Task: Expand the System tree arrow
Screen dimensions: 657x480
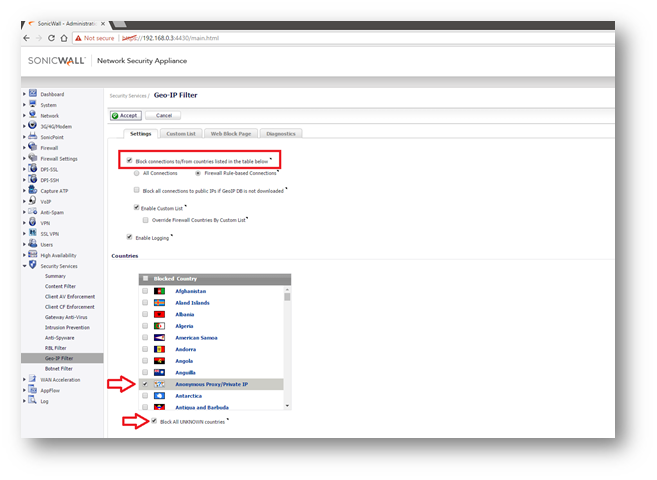Action: click(24, 105)
